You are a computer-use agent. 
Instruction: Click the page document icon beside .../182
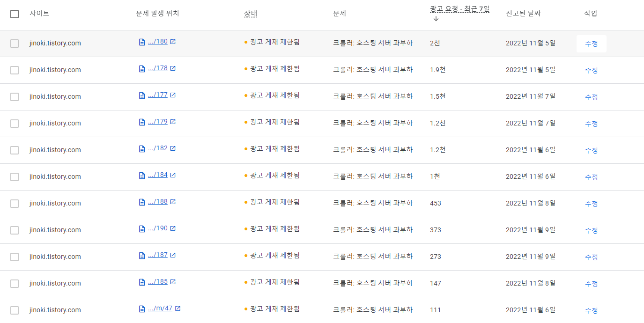coord(142,149)
